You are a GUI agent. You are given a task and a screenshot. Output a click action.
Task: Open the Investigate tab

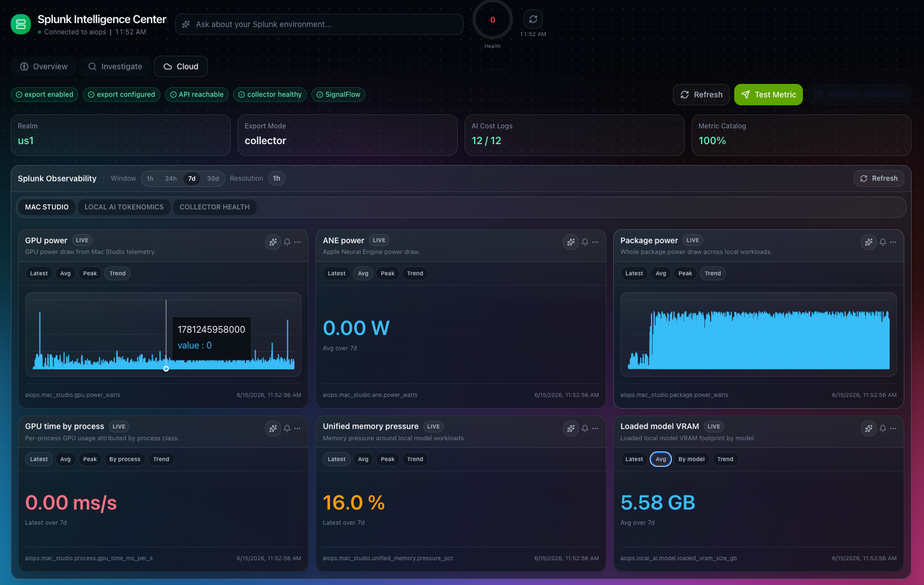[115, 66]
